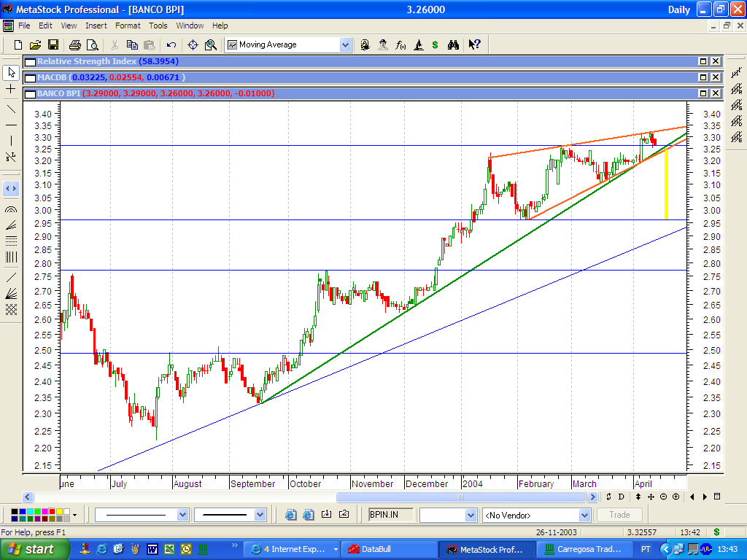Click the Trade button

coord(619,515)
